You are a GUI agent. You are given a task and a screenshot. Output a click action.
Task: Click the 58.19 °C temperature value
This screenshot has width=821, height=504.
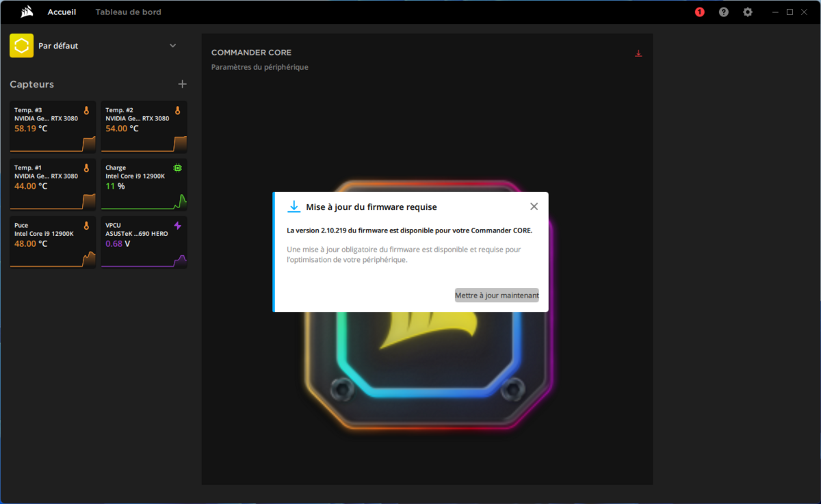tap(31, 128)
